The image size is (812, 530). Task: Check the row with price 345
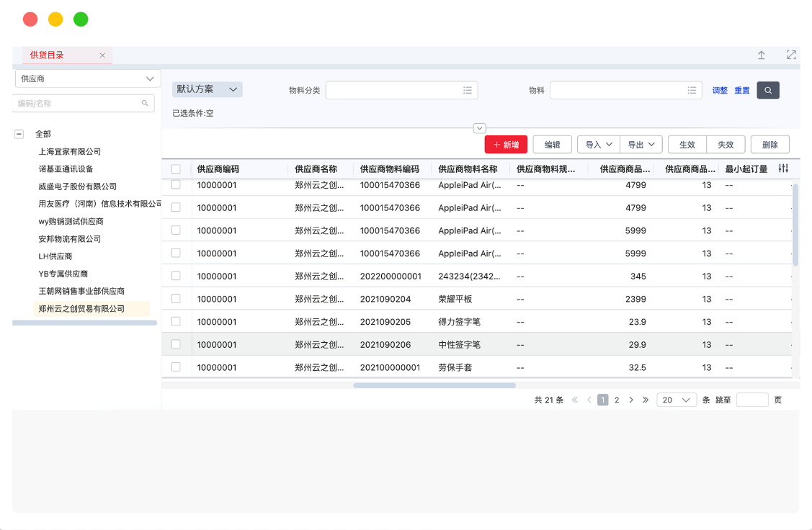(x=176, y=276)
